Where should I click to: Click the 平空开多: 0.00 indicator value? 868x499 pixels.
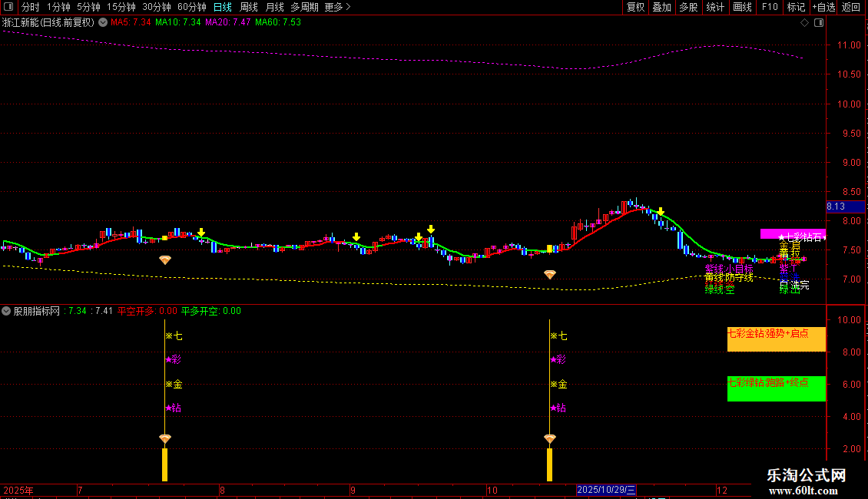(147, 311)
